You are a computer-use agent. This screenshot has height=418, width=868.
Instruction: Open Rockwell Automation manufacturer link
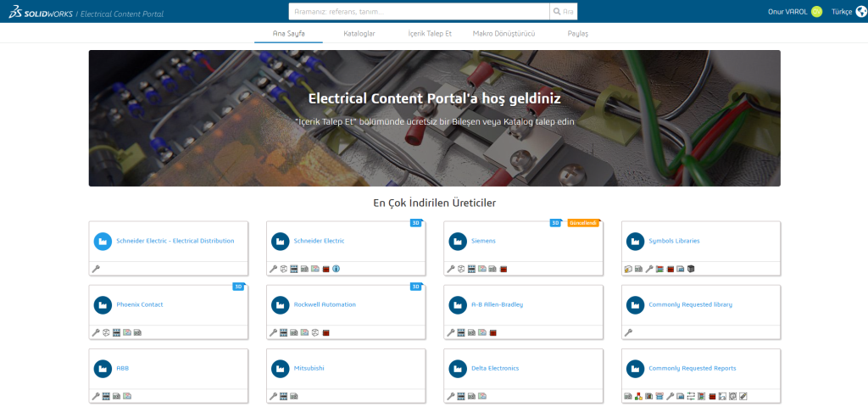[x=325, y=304]
